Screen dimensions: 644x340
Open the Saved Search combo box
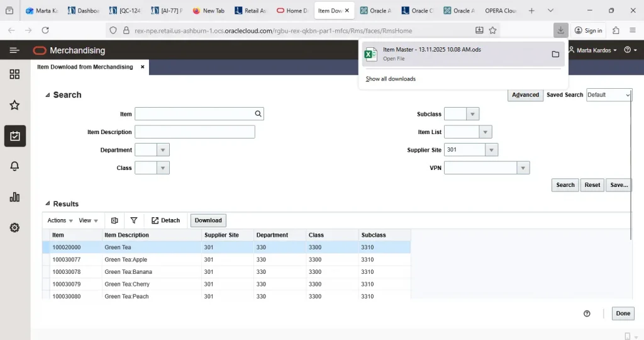pyautogui.click(x=609, y=95)
